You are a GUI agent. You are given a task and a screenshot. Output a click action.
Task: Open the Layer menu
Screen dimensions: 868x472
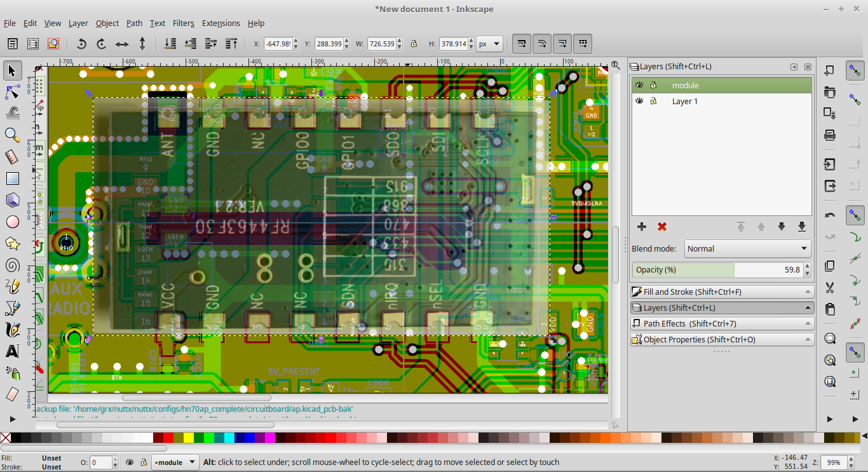coord(78,24)
